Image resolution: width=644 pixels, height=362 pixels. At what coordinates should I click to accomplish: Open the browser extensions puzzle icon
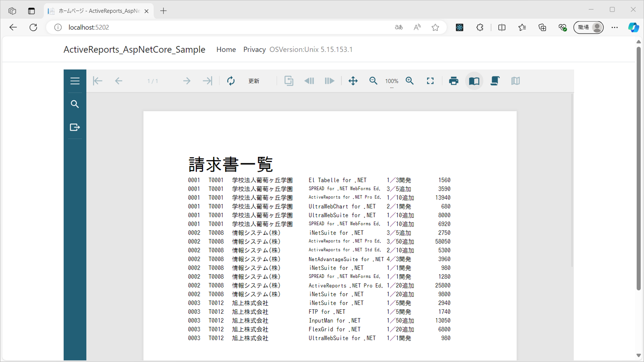tap(480, 27)
